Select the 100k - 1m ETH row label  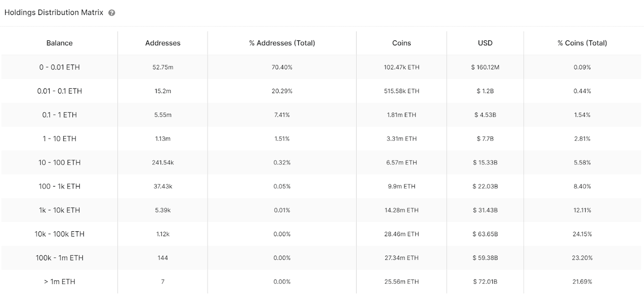click(x=60, y=258)
